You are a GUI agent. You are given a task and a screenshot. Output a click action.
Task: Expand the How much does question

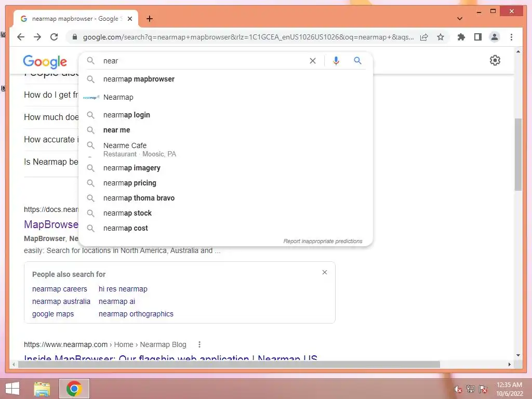coord(51,117)
